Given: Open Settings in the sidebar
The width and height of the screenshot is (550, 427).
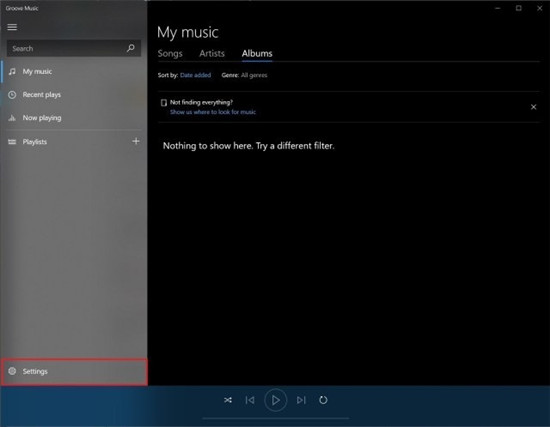Looking at the screenshot, I should (74, 372).
